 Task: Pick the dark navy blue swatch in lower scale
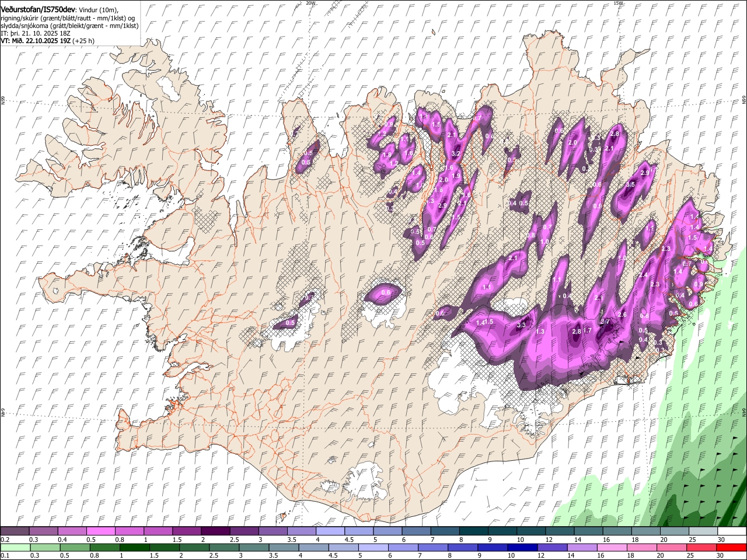pyautogui.click(x=522, y=548)
